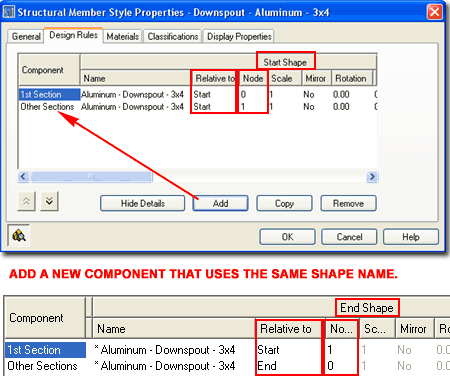450x381 pixels.
Task: Click OK to confirm the dialog
Action: pyautogui.click(x=287, y=237)
